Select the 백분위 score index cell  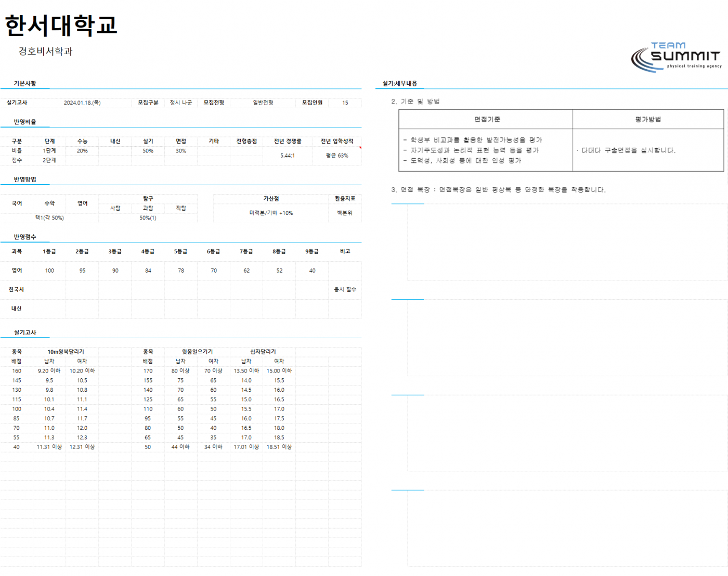coord(345,213)
